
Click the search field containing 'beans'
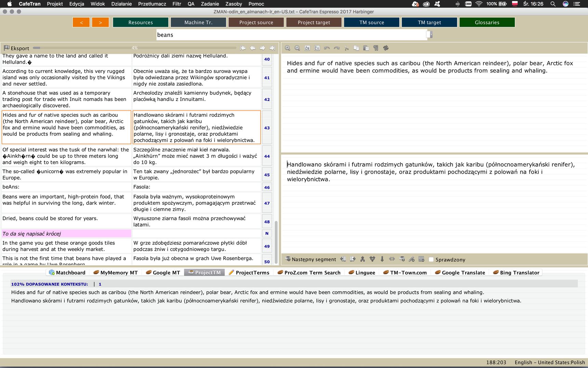click(291, 35)
